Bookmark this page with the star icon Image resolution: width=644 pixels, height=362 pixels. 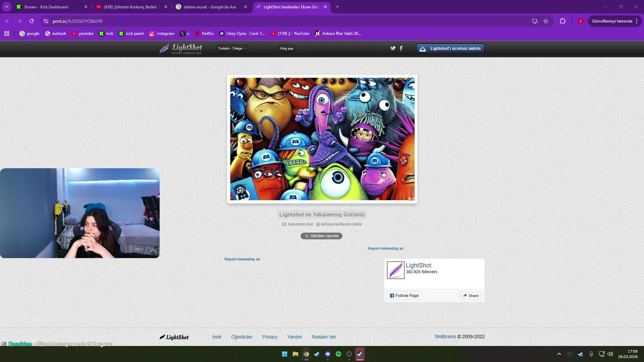click(x=546, y=21)
